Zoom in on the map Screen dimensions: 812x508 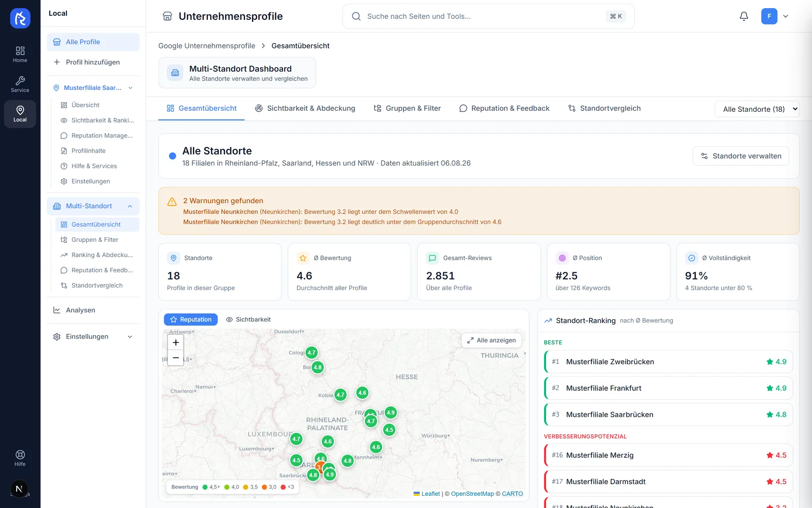(x=176, y=342)
